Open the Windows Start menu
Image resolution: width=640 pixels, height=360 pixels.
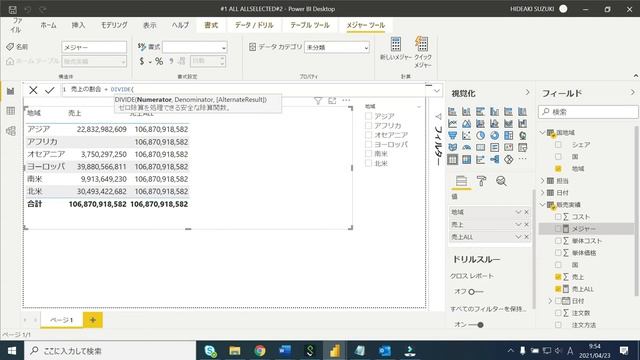(12, 351)
